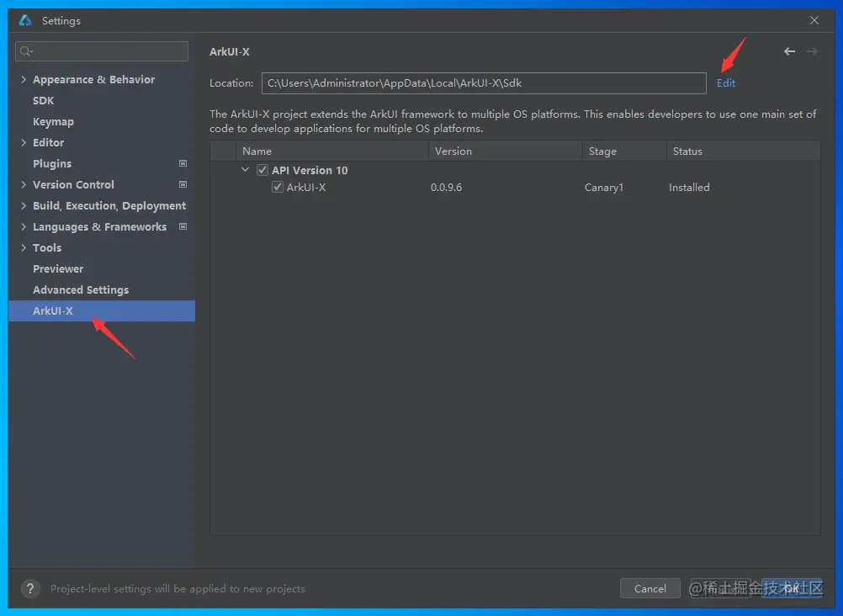Select Advanced Settings in sidebar
Screen dimensions: 843x616
coord(81,289)
